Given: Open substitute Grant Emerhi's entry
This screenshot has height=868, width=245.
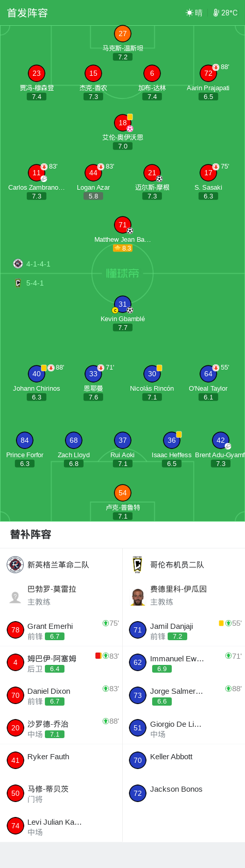Looking at the screenshot, I should click(x=61, y=630).
